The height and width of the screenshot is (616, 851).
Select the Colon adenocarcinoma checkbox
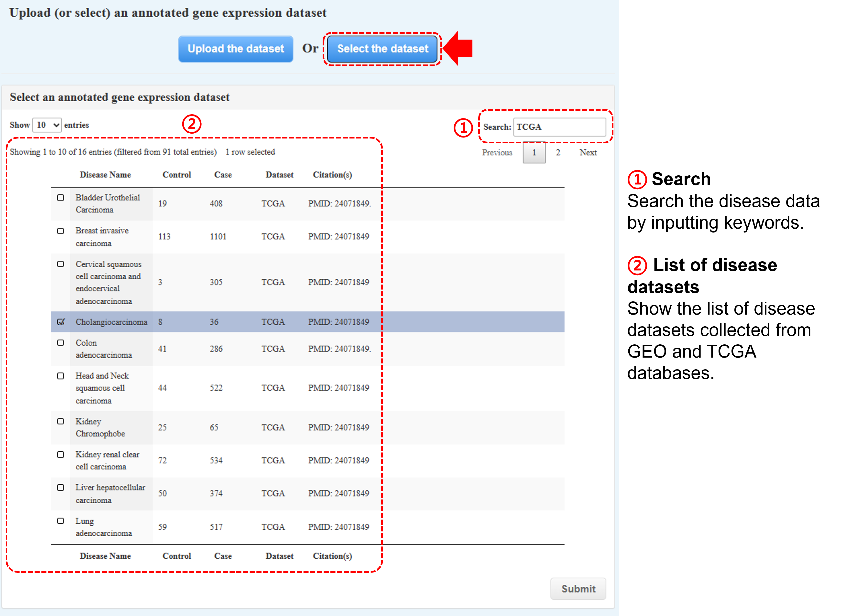click(60, 343)
